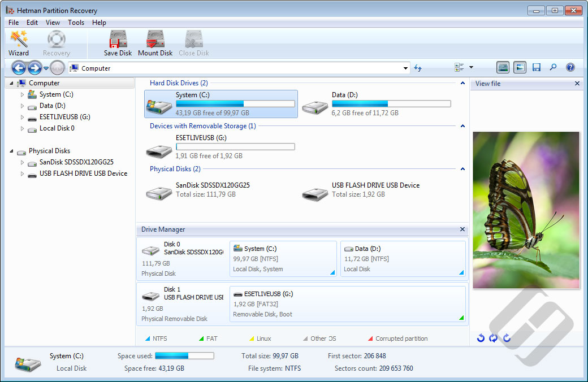Toggle the Drive Manager panel visibility
Viewport: 588px width, 382px height.
pos(503,67)
